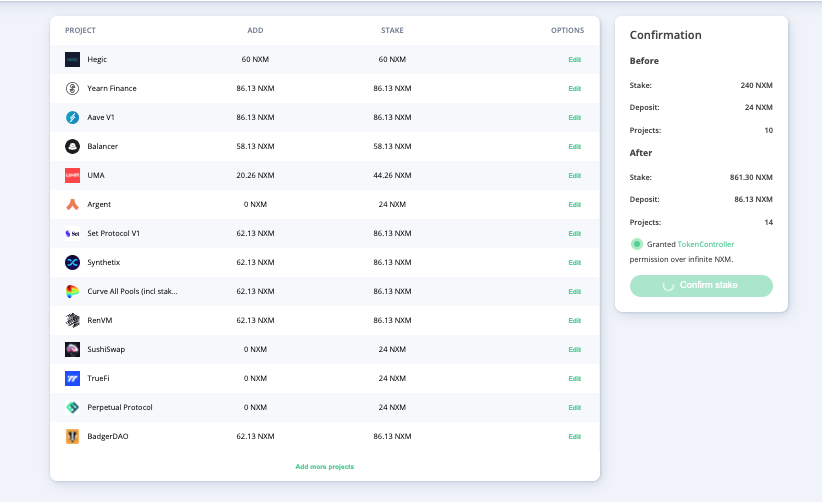
Task: Click the Yearn Finance logo icon
Action: point(72,89)
